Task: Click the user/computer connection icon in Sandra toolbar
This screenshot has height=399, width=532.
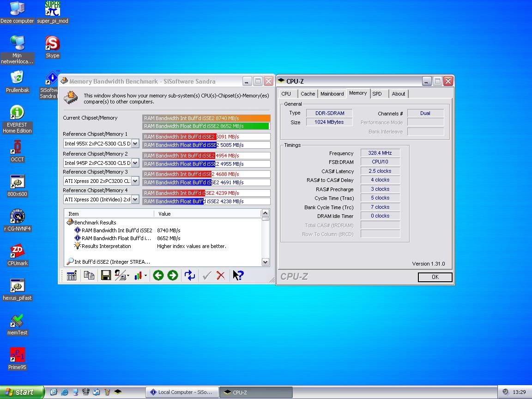Action: [121, 275]
